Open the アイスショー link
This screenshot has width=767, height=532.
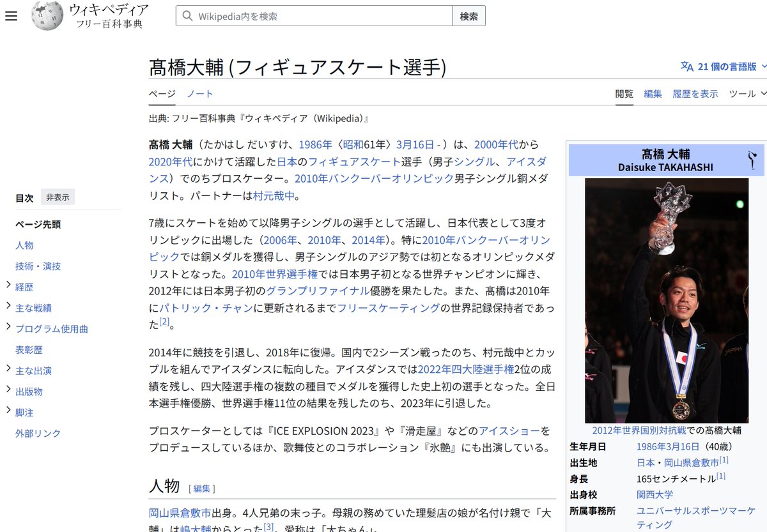coord(509,430)
